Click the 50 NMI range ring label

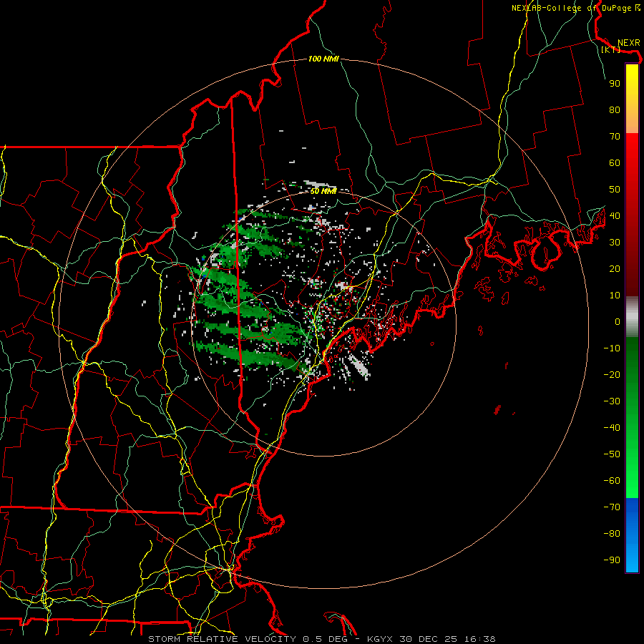pos(323,191)
